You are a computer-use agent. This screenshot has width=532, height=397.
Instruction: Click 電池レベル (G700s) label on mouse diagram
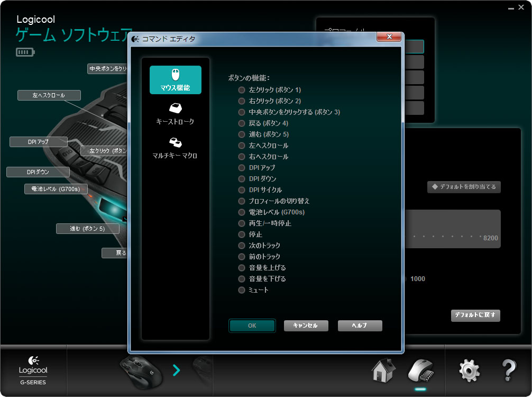[x=56, y=189]
